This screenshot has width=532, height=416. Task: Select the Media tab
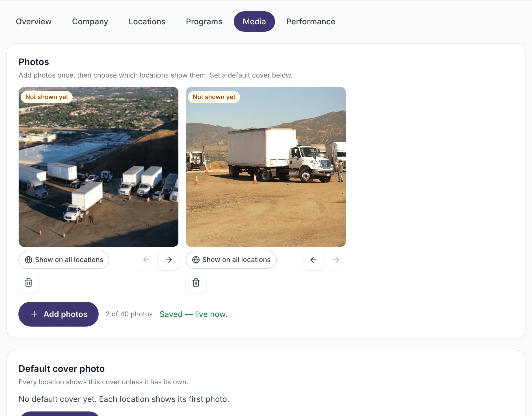(254, 22)
